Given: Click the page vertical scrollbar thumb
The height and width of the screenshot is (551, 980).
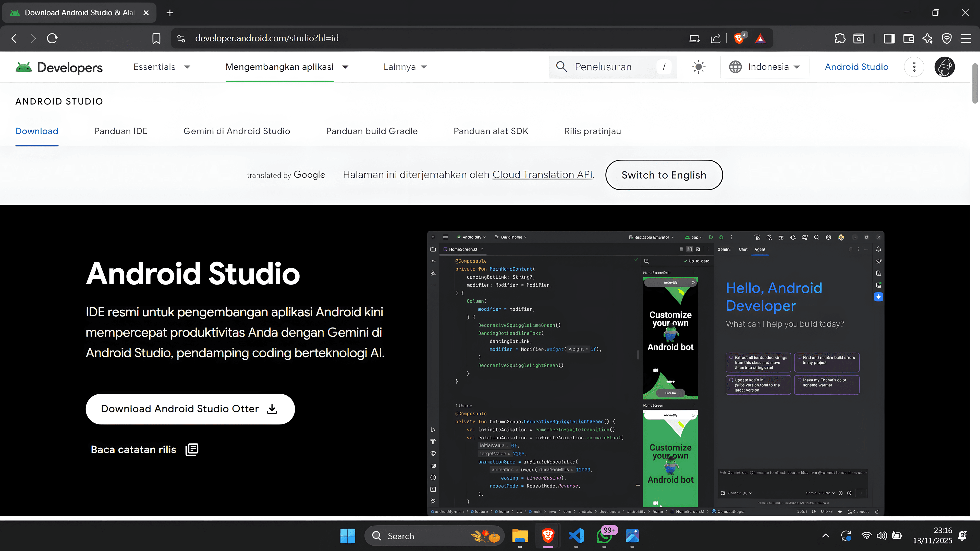Looking at the screenshot, I should (975, 84).
